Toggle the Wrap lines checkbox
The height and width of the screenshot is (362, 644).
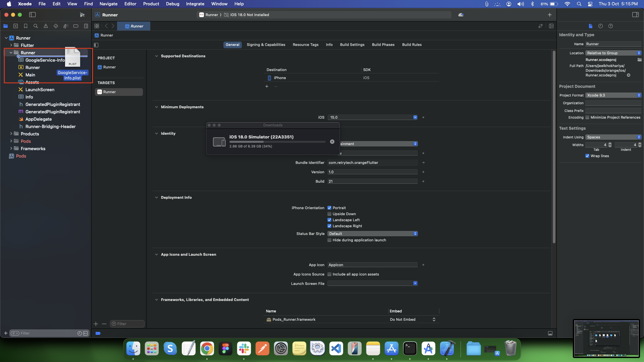tap(587, 156)
